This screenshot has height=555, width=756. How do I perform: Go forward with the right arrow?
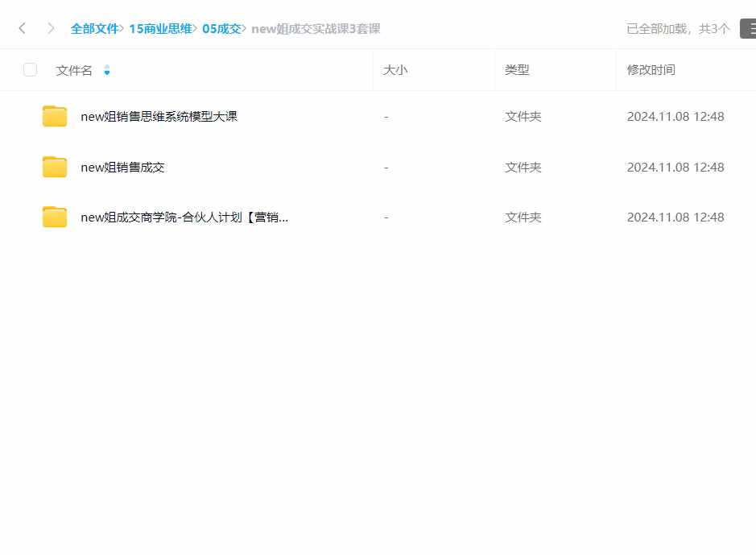point(51,28)
